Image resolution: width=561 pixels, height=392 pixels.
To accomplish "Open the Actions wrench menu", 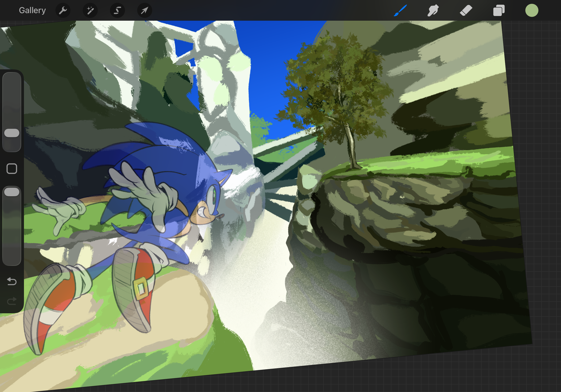I will pos(63,11).
